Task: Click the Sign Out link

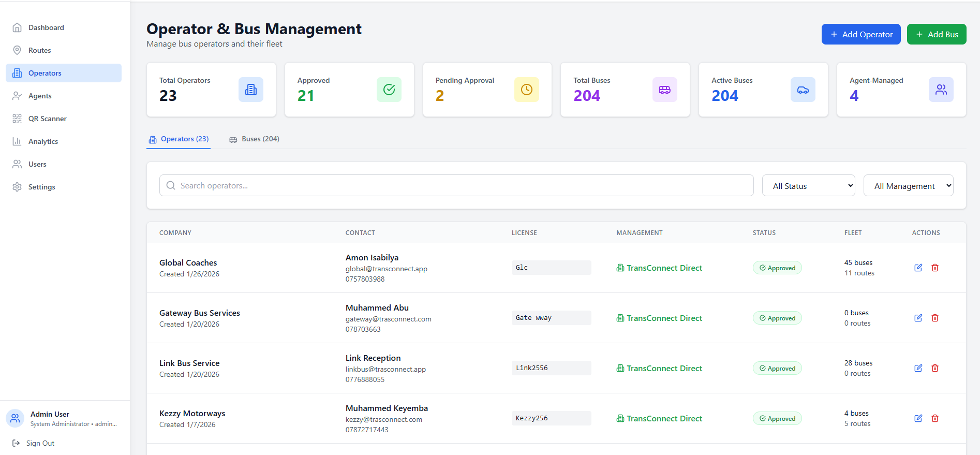Action: [x=34, y=443]
